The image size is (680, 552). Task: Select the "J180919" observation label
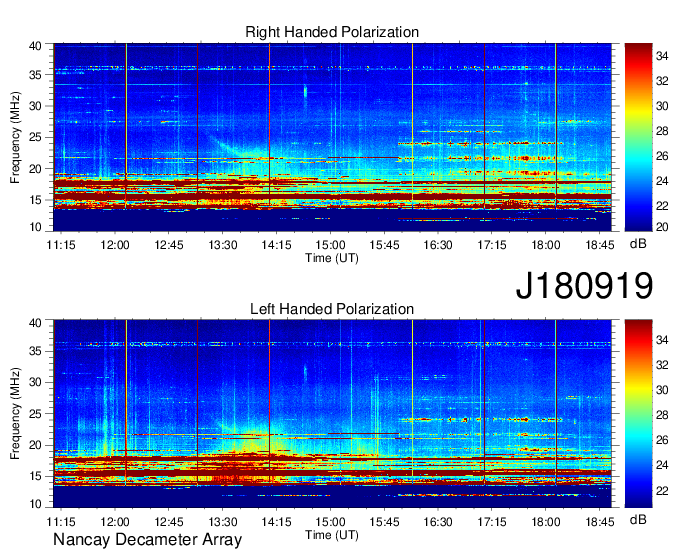(584, 285)
